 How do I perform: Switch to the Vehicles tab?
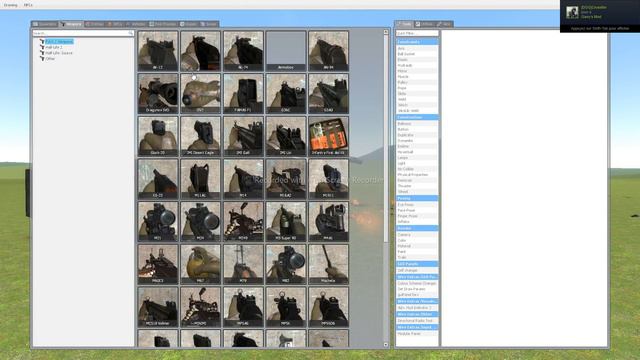click(x=136, y=24)
